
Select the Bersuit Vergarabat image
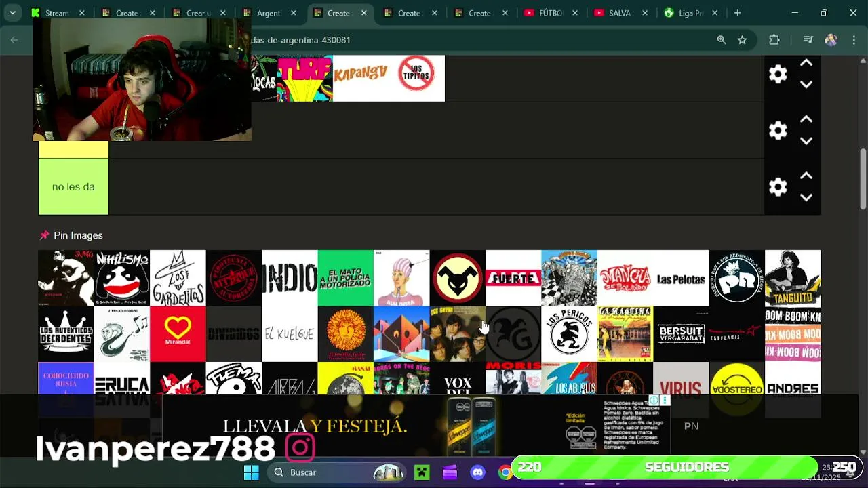pos(681,333)
